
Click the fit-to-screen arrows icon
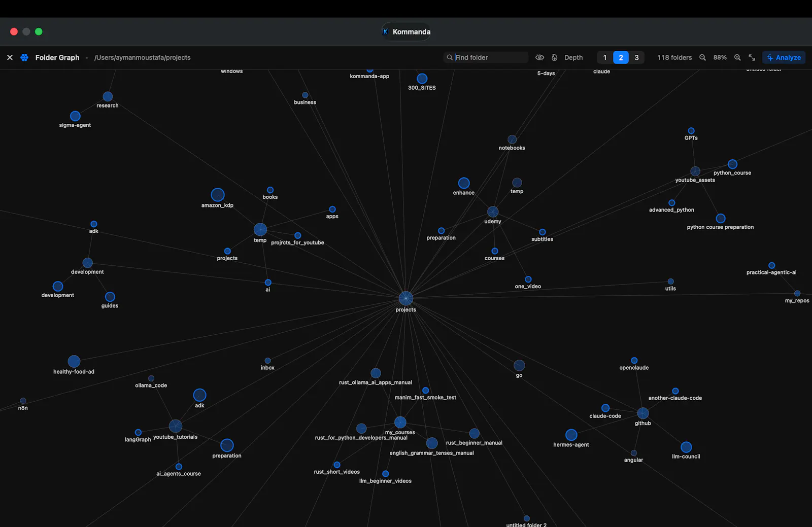pyautogui.click(x=752, y=57)
